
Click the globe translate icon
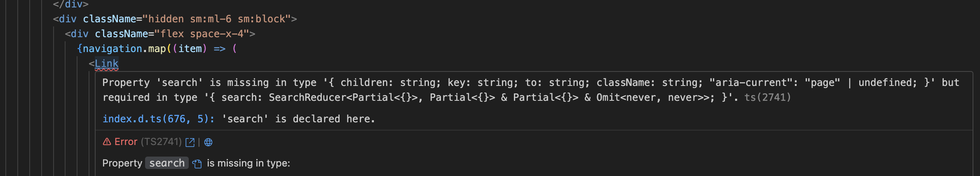[x=209, y=142]
